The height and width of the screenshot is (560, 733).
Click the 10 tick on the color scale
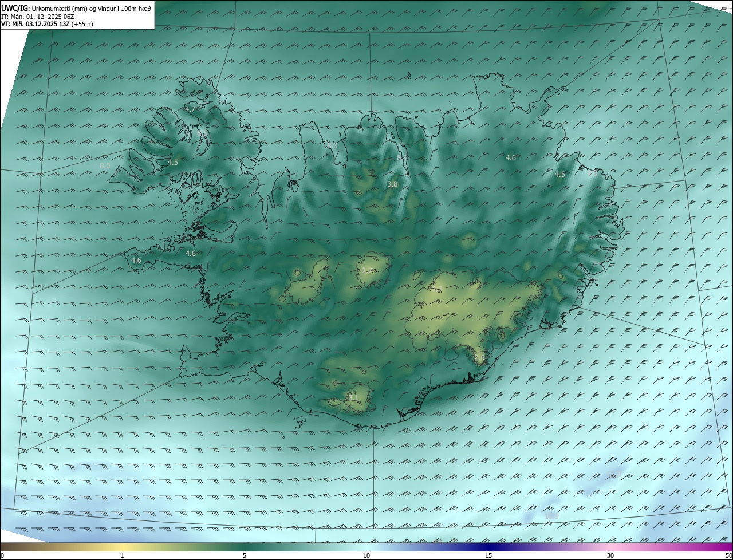pyautogui.click(x=366, y=555)
